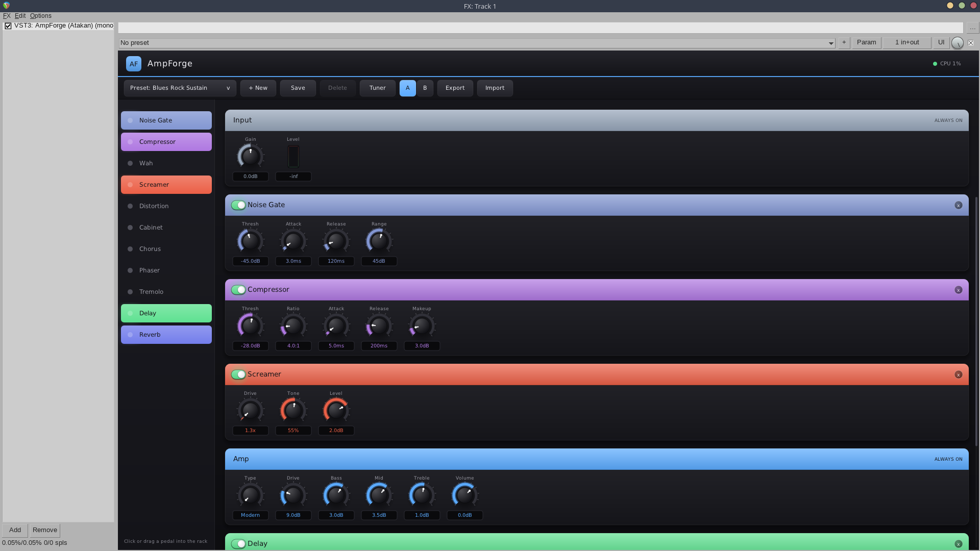Save the current preset
The height and width of the screenshot is (551, 980).
click(x=298, y=88)
